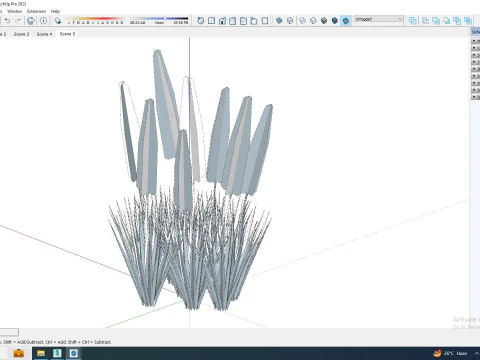
Task: Select the Subtract solid tool
Action: tap(447, 21)
